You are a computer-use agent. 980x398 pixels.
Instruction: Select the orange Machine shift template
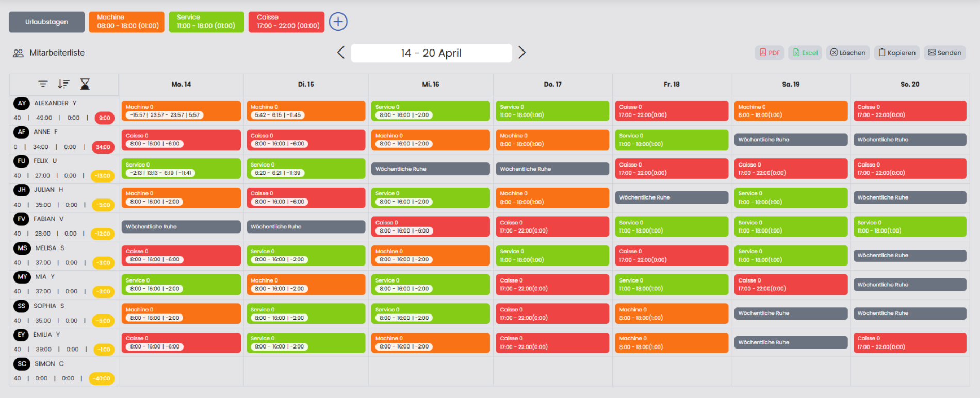[126, 22]
